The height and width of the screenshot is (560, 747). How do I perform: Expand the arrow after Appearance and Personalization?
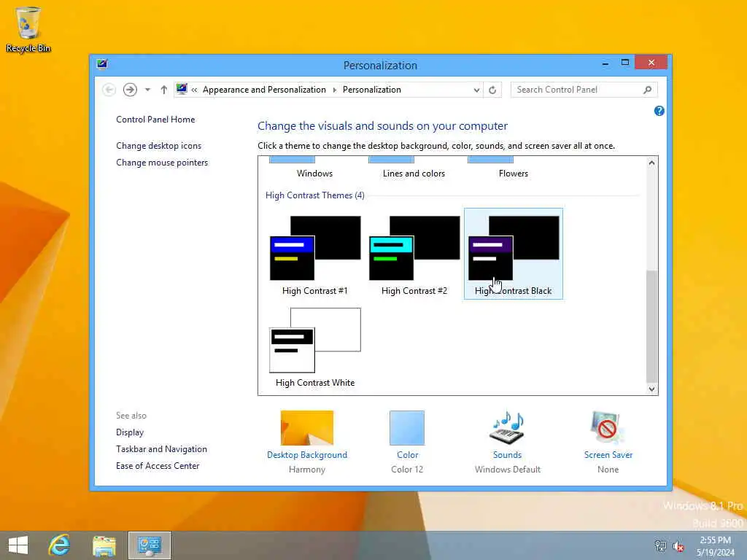point(334,90)
